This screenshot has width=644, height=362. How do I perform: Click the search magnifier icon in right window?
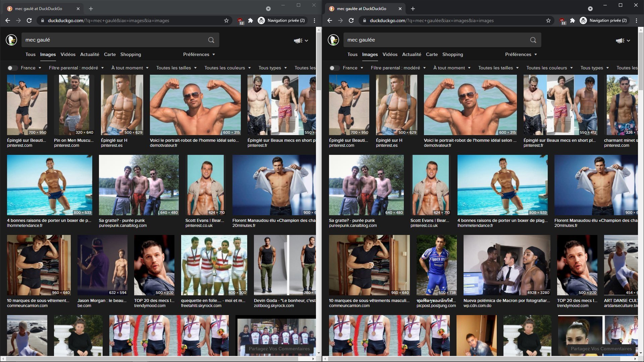coord(533,40)
